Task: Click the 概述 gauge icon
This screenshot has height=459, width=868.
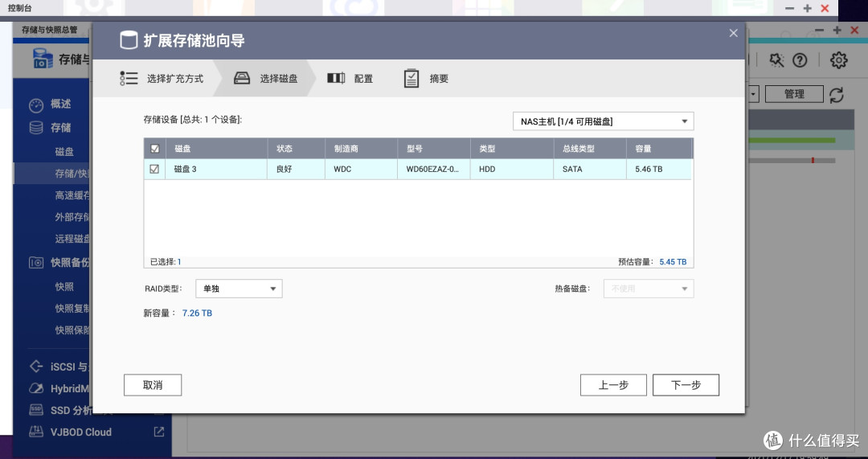Action: [x=36, y=105]
